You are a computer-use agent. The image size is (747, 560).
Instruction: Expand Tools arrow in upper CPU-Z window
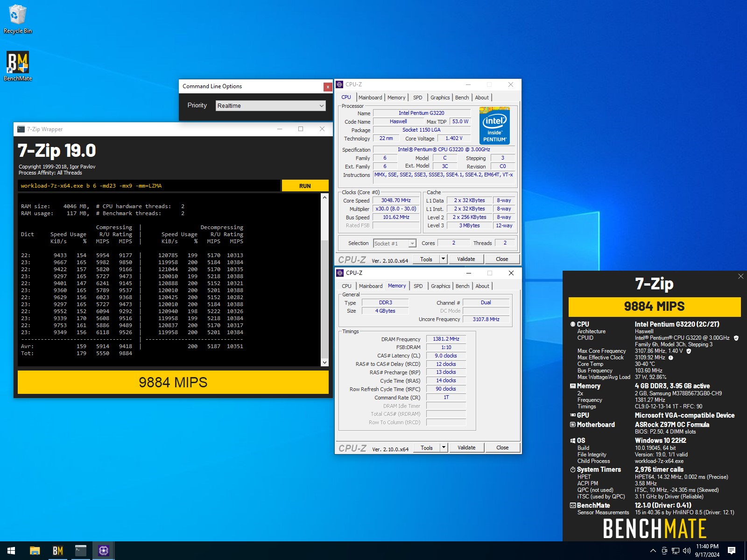443,259
